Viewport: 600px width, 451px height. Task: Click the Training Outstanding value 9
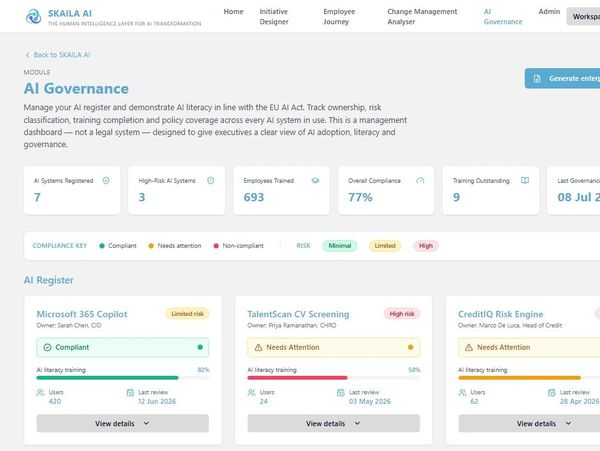(x=456, y=197)
